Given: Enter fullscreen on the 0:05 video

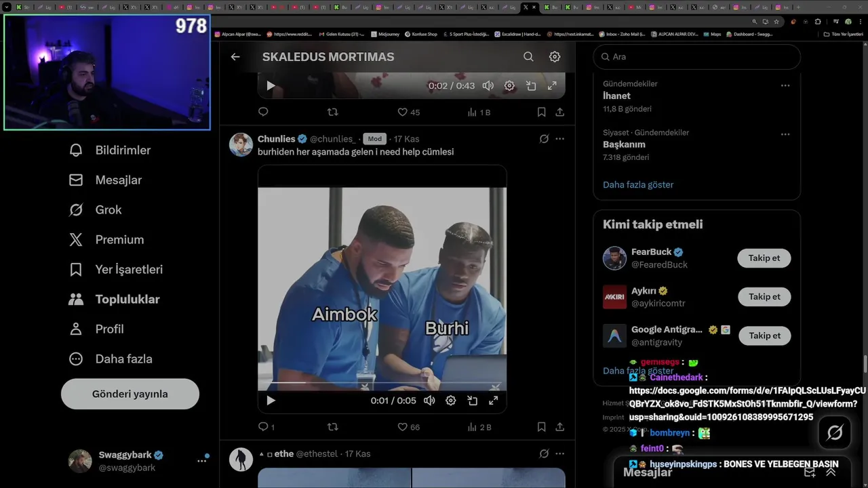Looking at the screenshot, I should (x=494, y=401).
